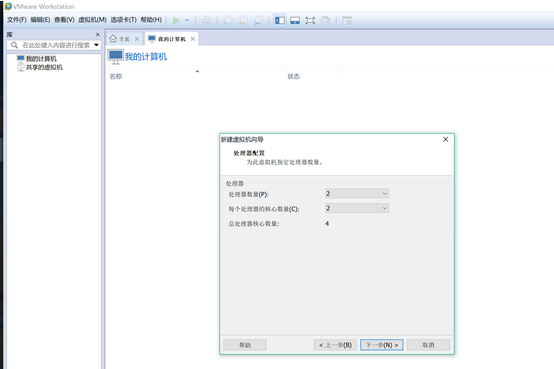
Task: Open the 每个处理器的核心数量(C) dropdown
Action: (x=357, y=208)
